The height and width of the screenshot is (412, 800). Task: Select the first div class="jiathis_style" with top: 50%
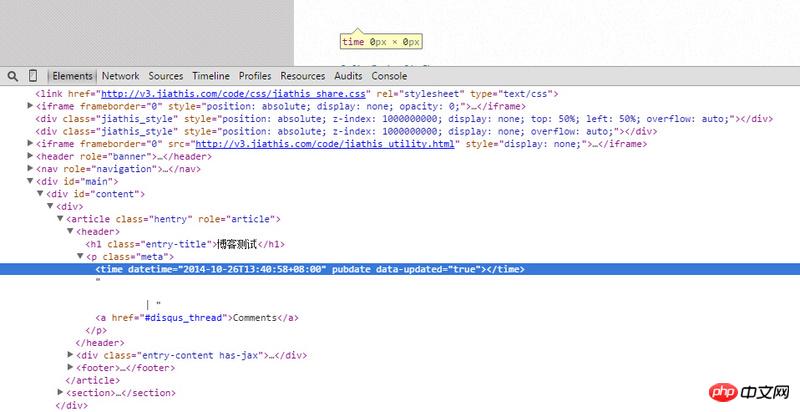click(404, 119)
